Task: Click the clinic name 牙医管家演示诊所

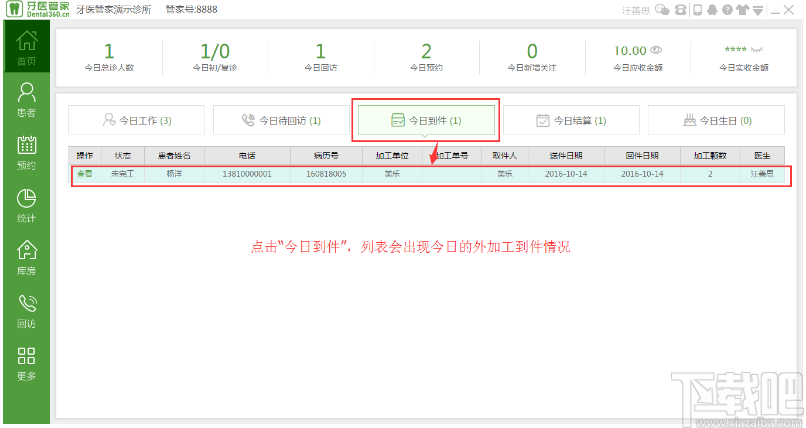Action: (x=114, y=9)
